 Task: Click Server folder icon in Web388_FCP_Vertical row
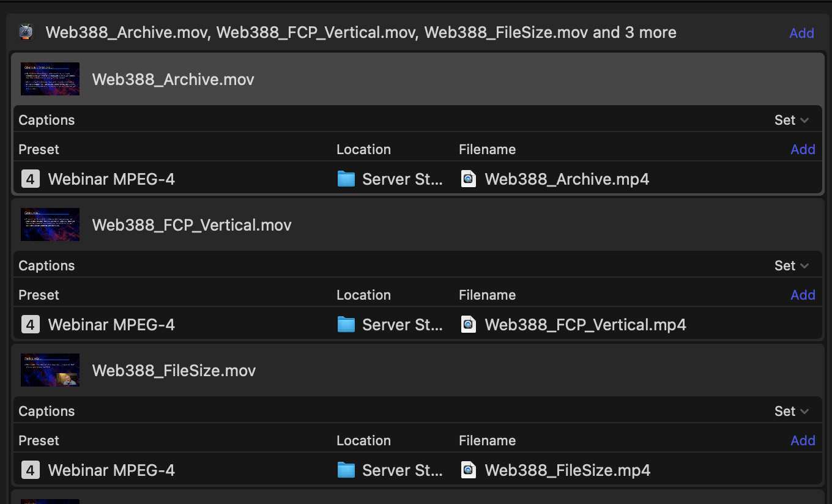pos(346,324)
